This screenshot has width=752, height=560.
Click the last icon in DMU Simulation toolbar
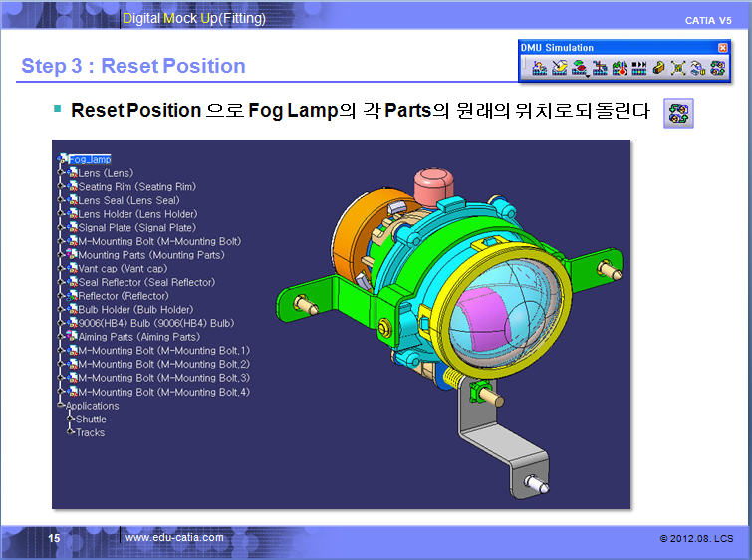(717, 68)
